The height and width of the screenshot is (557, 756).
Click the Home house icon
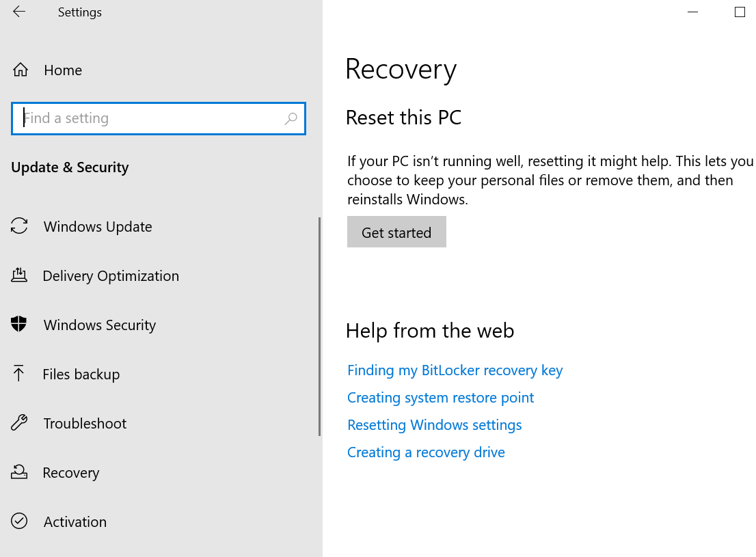(21, 70)
